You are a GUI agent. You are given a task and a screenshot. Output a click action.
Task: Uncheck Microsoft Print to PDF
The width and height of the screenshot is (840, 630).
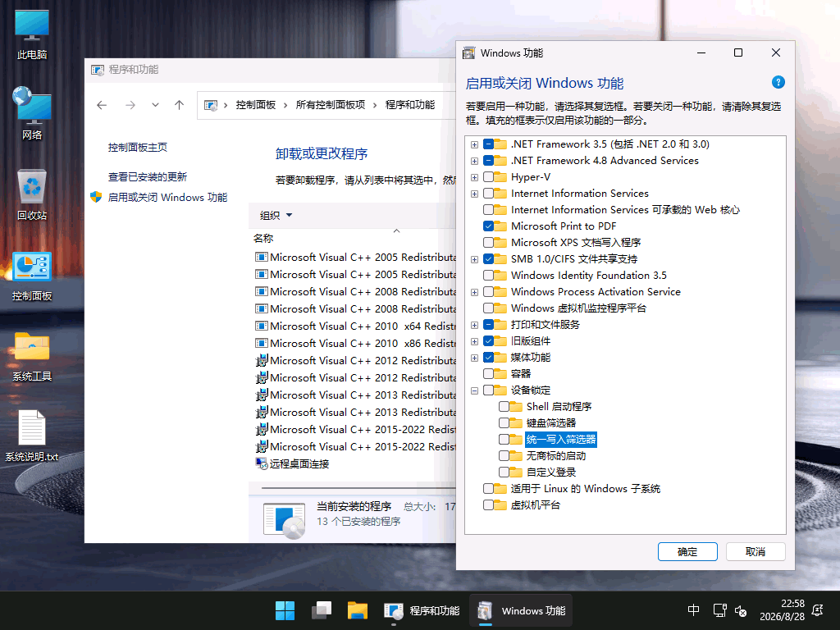(489, 226)
